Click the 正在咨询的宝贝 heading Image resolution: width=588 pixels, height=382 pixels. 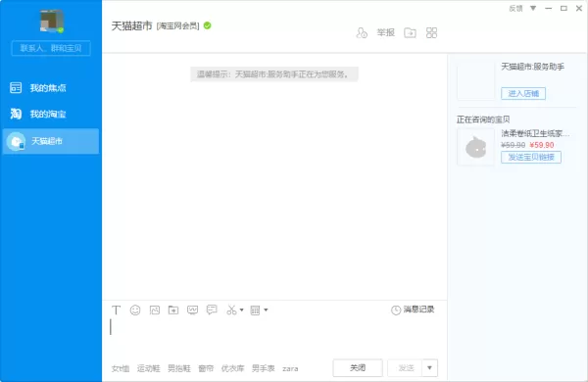coord(483,119)
